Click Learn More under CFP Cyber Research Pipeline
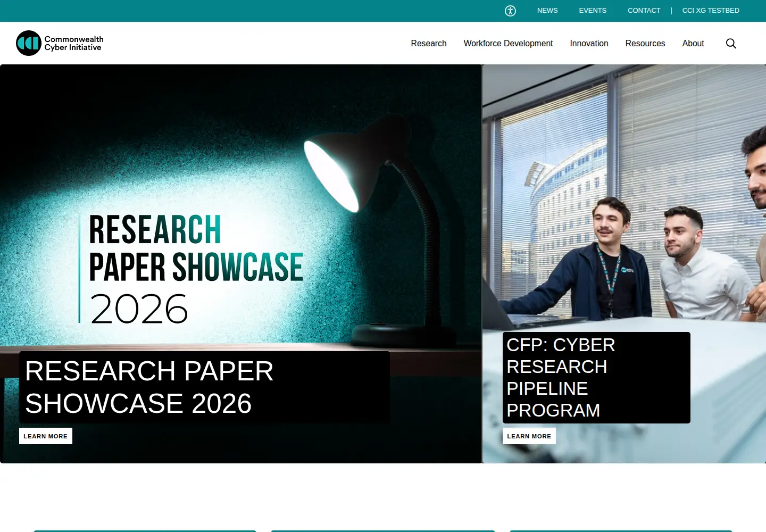This screenshot has width=766, height=532. click(529, 436)
